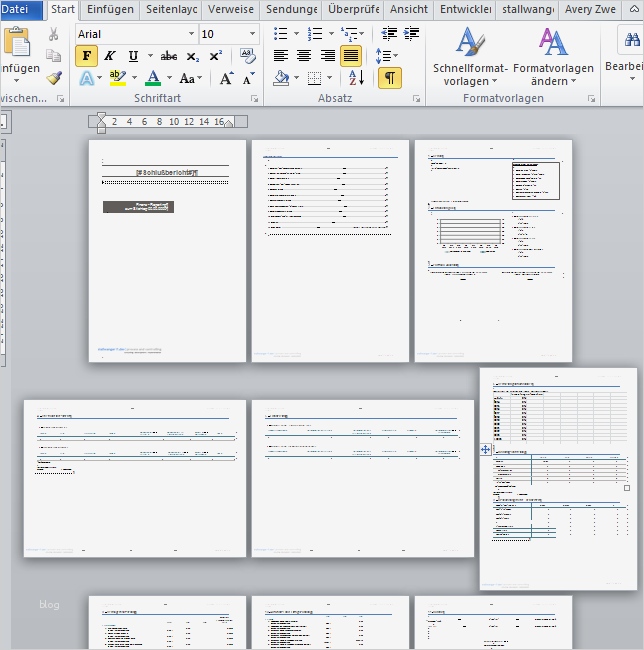Switch to Sendungen tab
The width and height of the screenshot is (644, 650).
pos(291,9)
